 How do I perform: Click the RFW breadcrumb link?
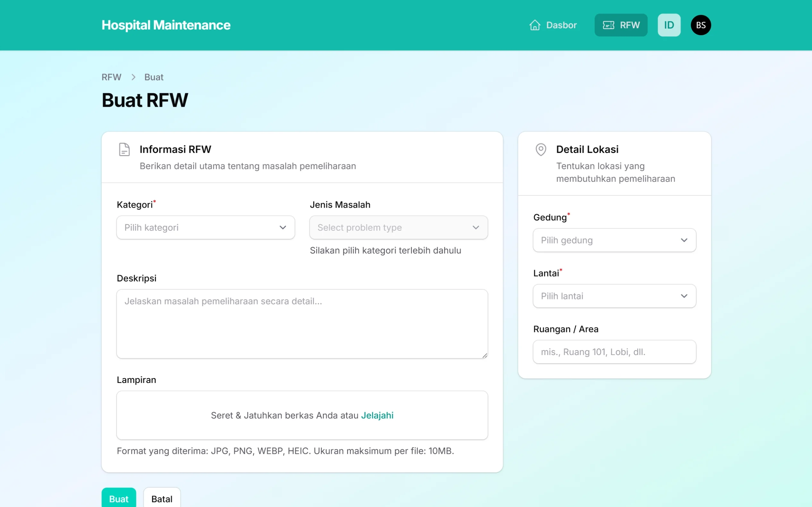111,77
